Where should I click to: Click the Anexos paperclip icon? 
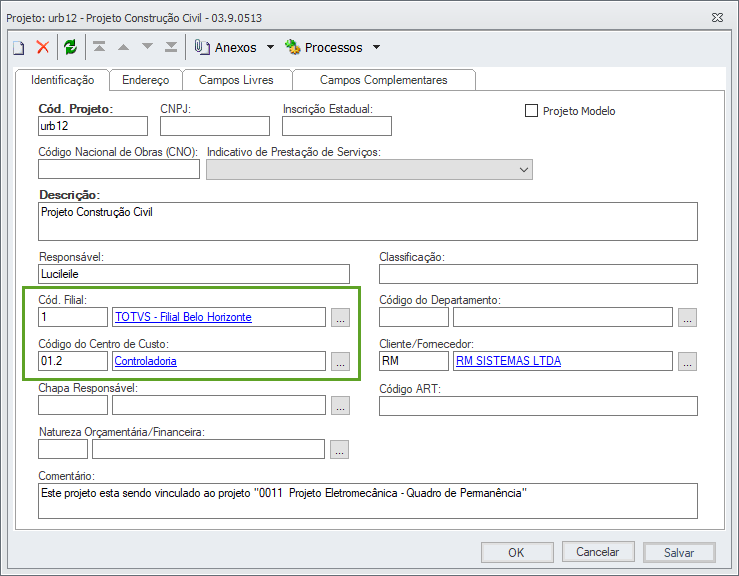pos(202,47)
